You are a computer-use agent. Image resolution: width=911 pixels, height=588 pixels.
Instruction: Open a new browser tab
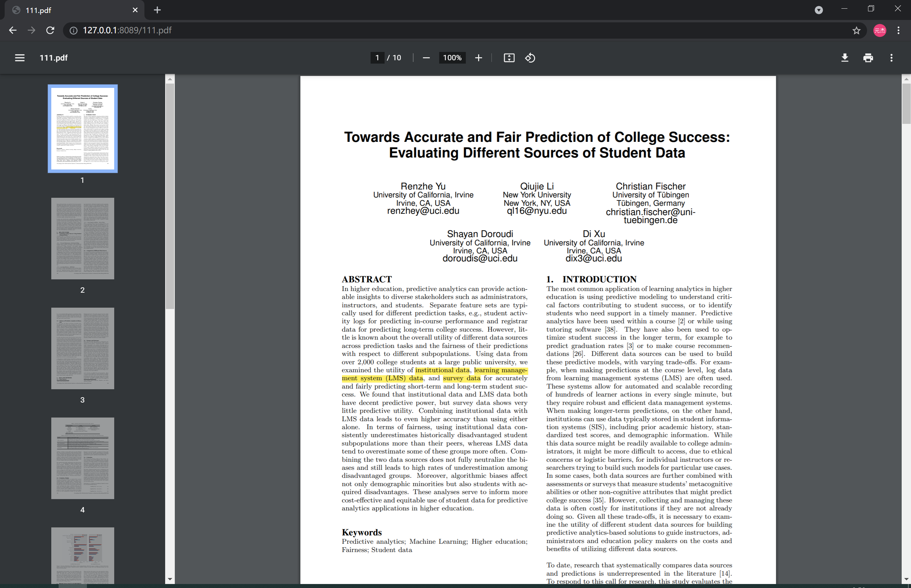(x=157, y=10)
